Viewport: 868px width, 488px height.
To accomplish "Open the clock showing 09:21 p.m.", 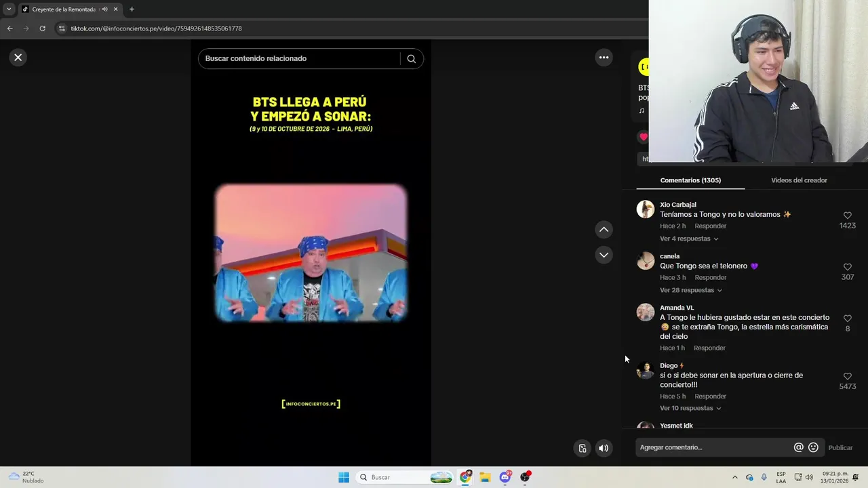I will [835, 477].
